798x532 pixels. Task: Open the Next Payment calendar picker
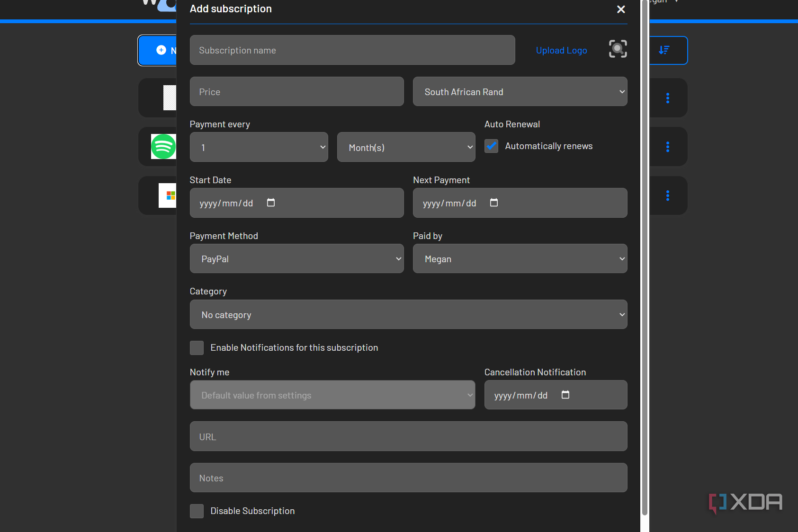pyautogui.click(x=494, y=203)
